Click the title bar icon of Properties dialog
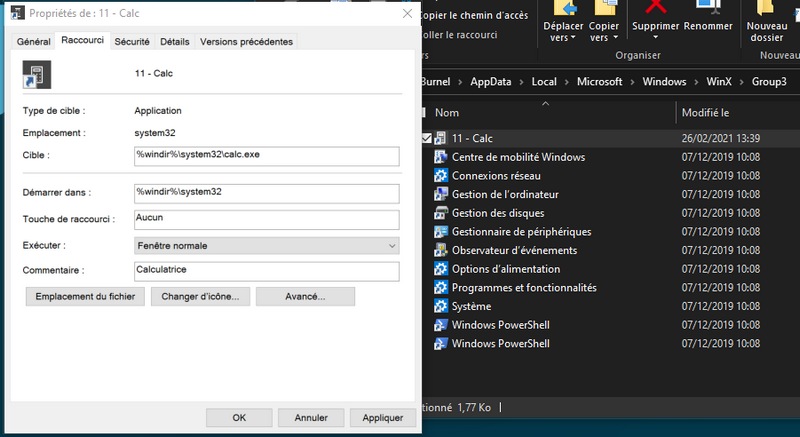Viewport: 800px width, 437px height. pyautogui.click(x=17, y=13)
